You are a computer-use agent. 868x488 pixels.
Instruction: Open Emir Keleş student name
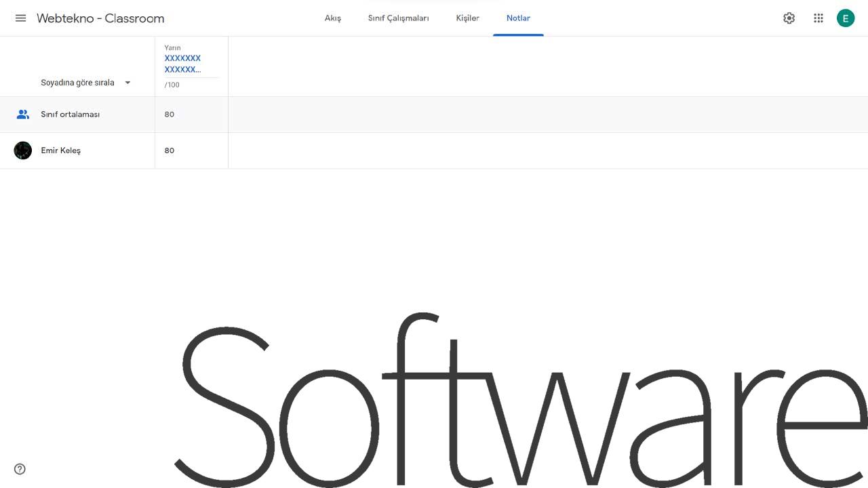click(x=61, y=150)
